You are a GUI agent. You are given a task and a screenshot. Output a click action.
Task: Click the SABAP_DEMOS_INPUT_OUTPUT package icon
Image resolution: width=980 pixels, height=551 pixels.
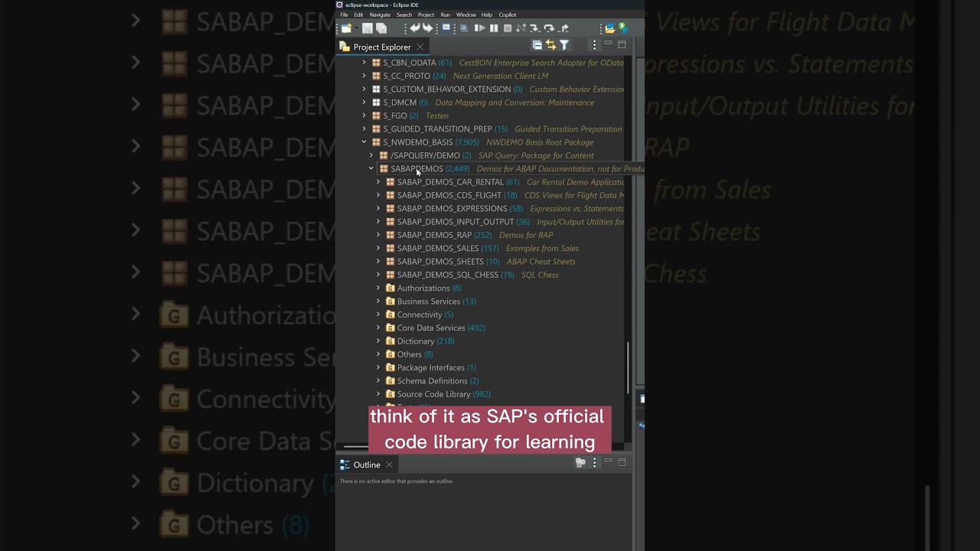click(390, 222)
